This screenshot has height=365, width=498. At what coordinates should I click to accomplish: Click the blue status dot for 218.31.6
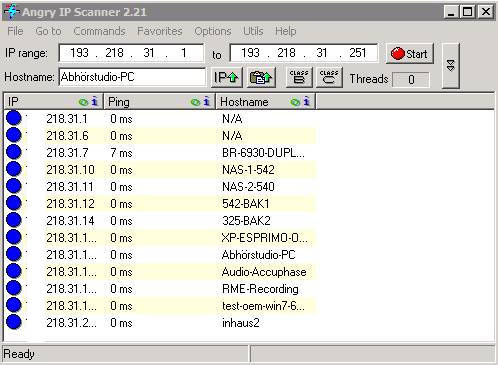[x=14, y=135]
